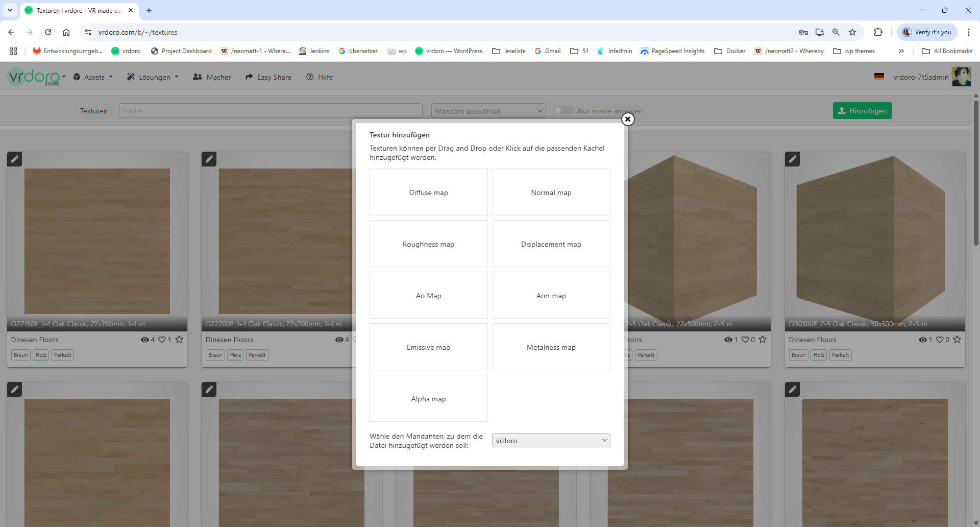
Task: Expand the Assets menu
Action: tap(93, 77)
